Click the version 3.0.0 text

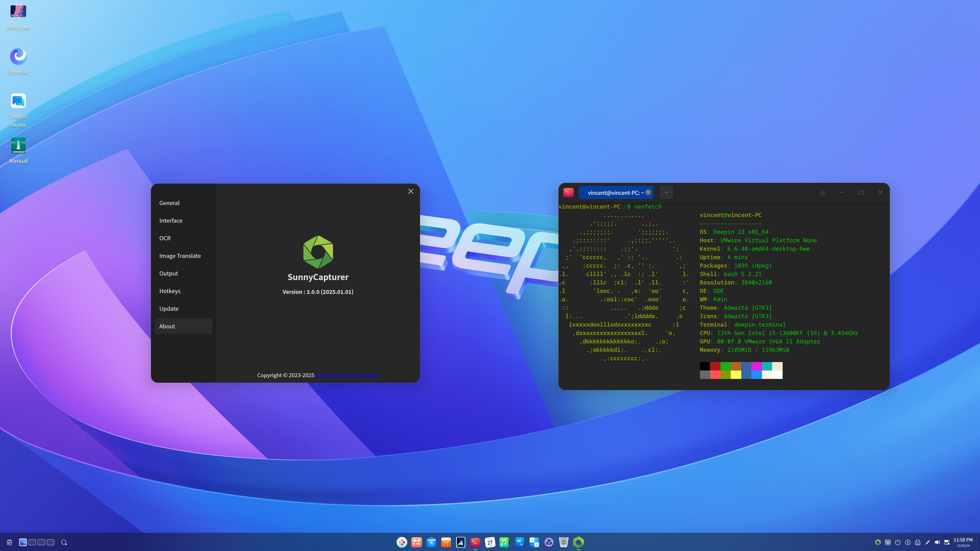[318, 292]
